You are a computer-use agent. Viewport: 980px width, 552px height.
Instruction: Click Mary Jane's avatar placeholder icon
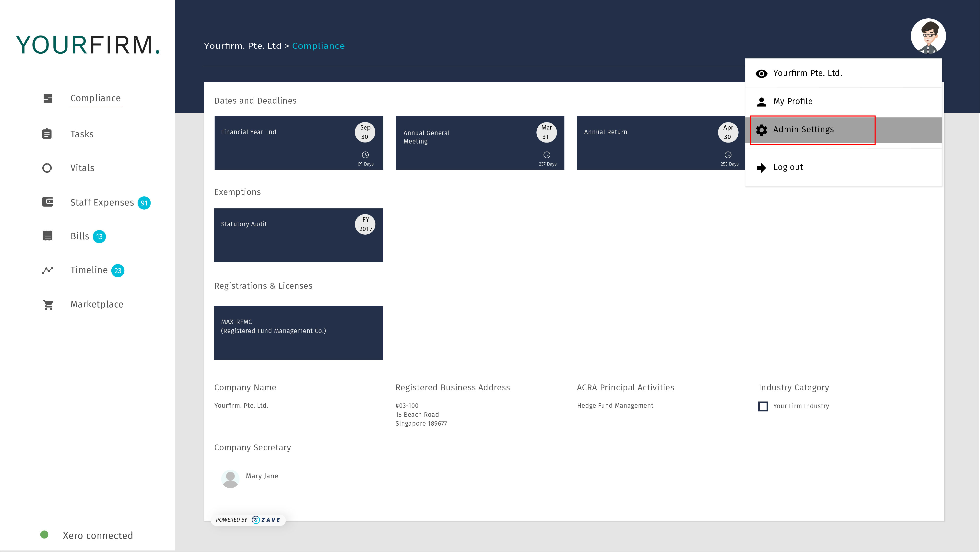click(x=230, y=479)
